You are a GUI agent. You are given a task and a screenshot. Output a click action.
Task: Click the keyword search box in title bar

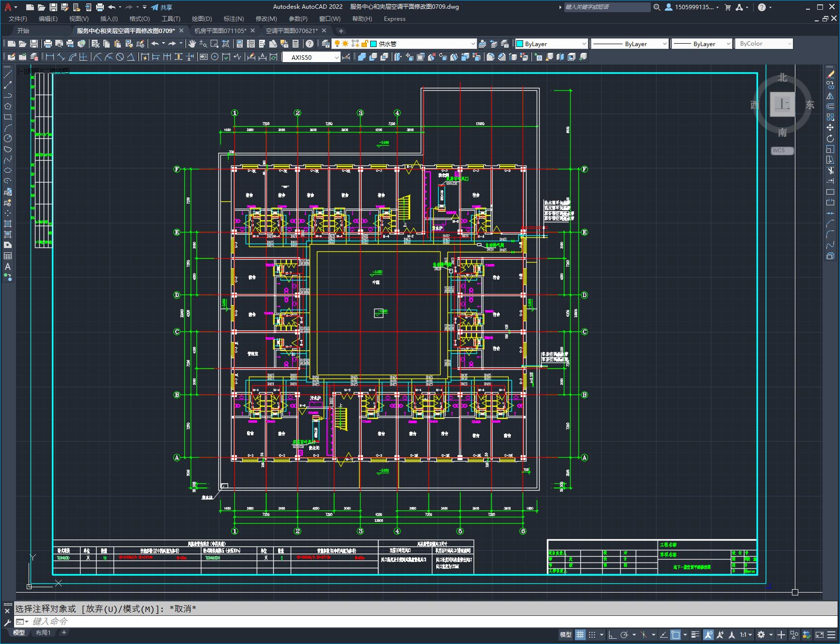coord(607,7)
